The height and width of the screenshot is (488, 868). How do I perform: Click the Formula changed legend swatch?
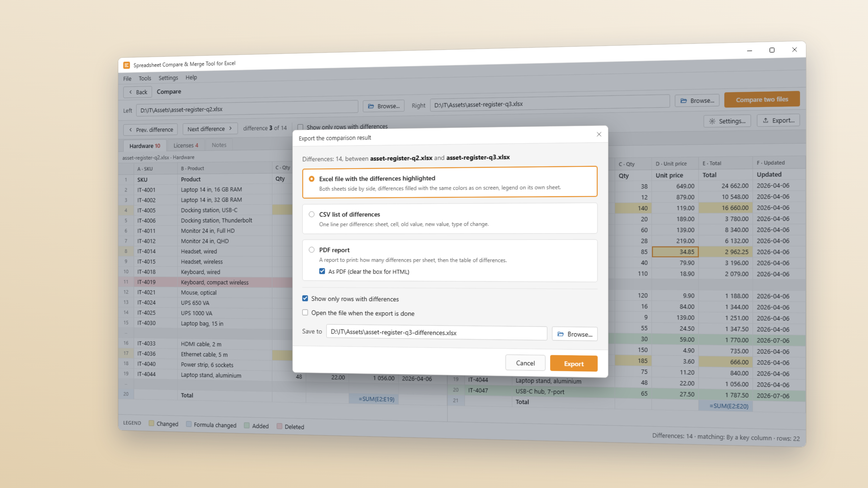pos(189,424)
